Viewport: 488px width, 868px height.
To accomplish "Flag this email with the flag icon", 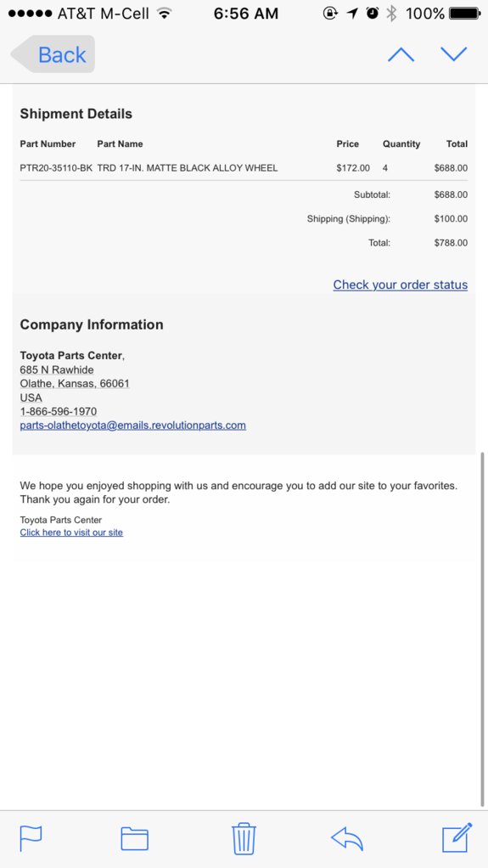I will tap(31, 838).
